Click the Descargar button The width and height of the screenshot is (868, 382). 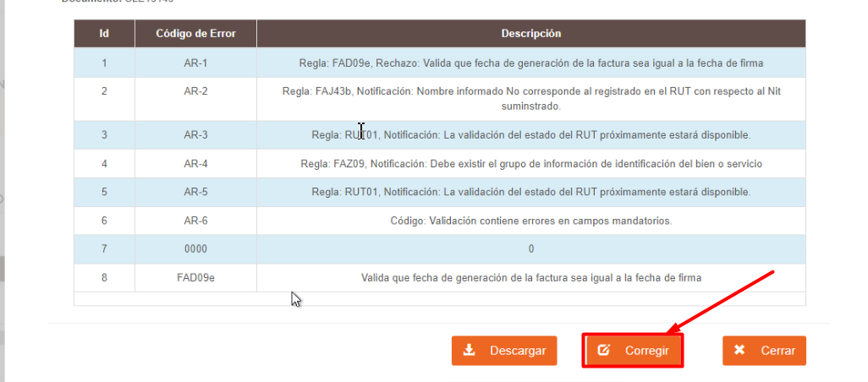coord(503,351)
